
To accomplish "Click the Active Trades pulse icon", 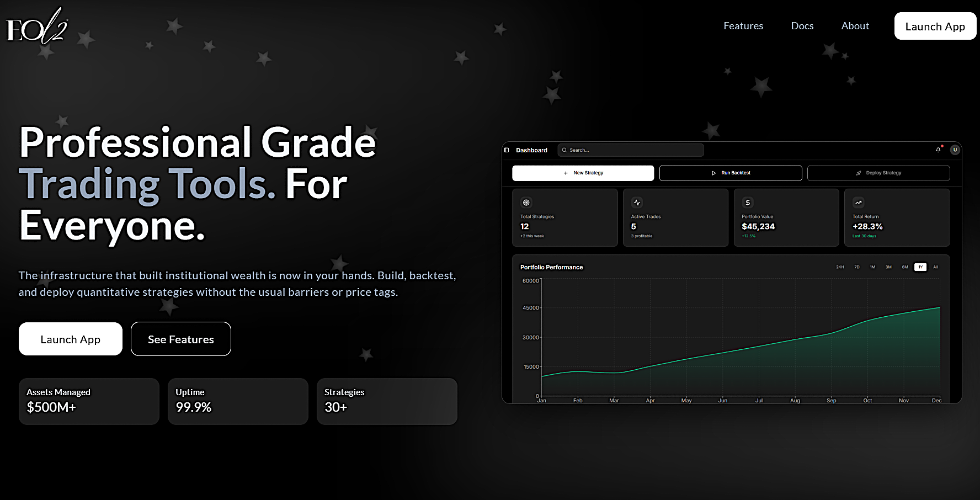I will coord(637,203).
